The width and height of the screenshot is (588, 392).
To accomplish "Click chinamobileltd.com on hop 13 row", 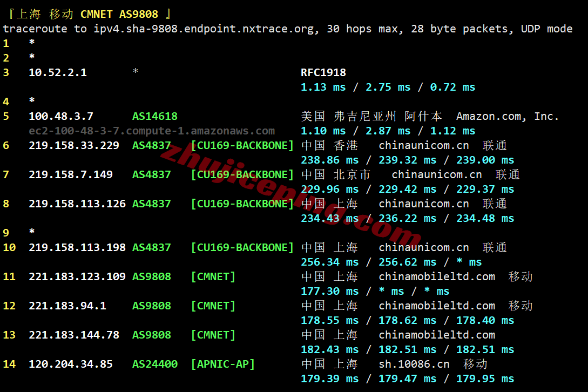I will (436, 335).
